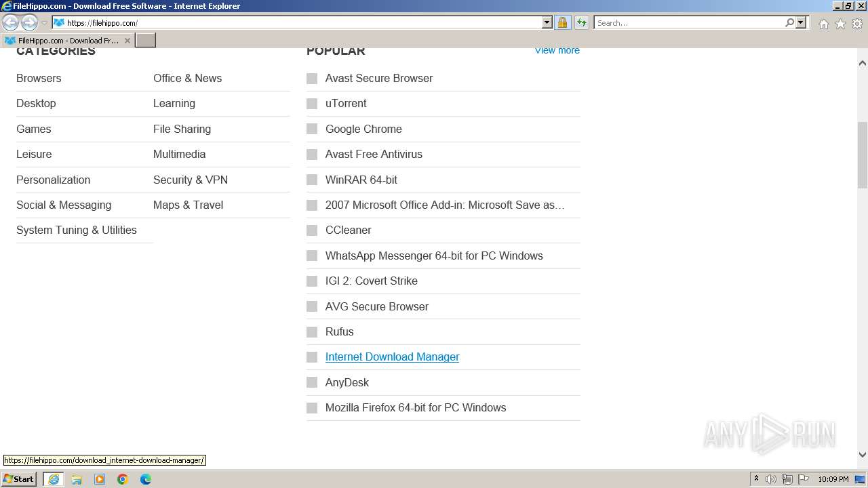Open the Games category

tap(34, 129)
